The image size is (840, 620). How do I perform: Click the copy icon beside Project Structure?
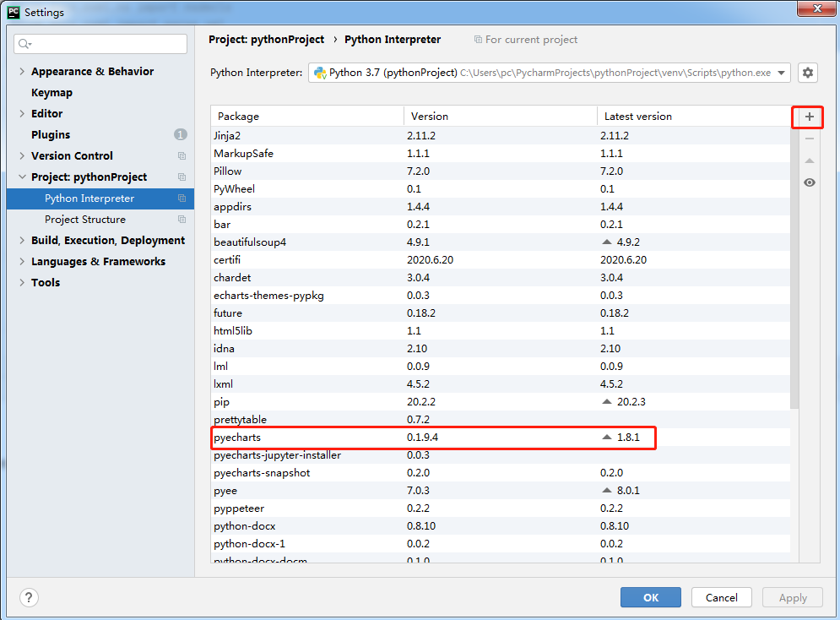click(182, 220)
